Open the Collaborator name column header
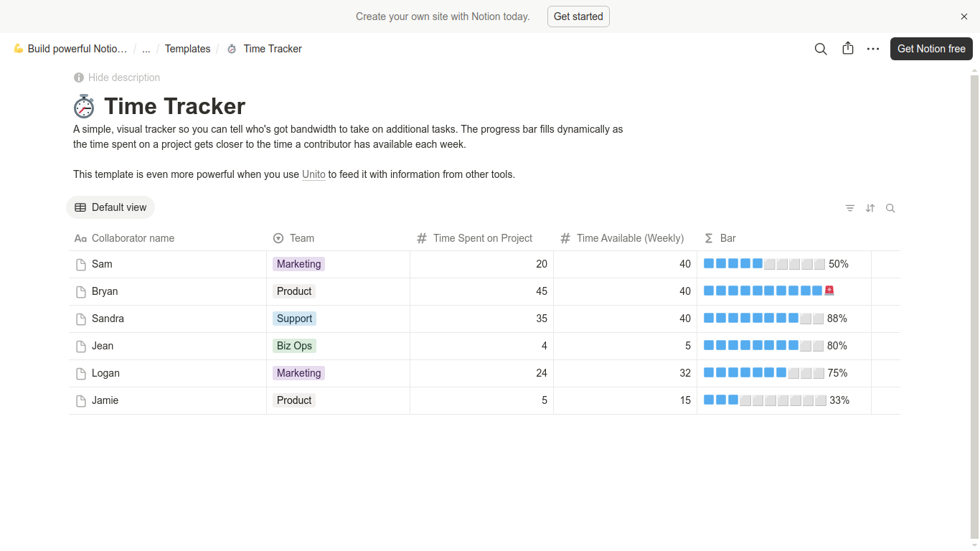 [168, 238]
